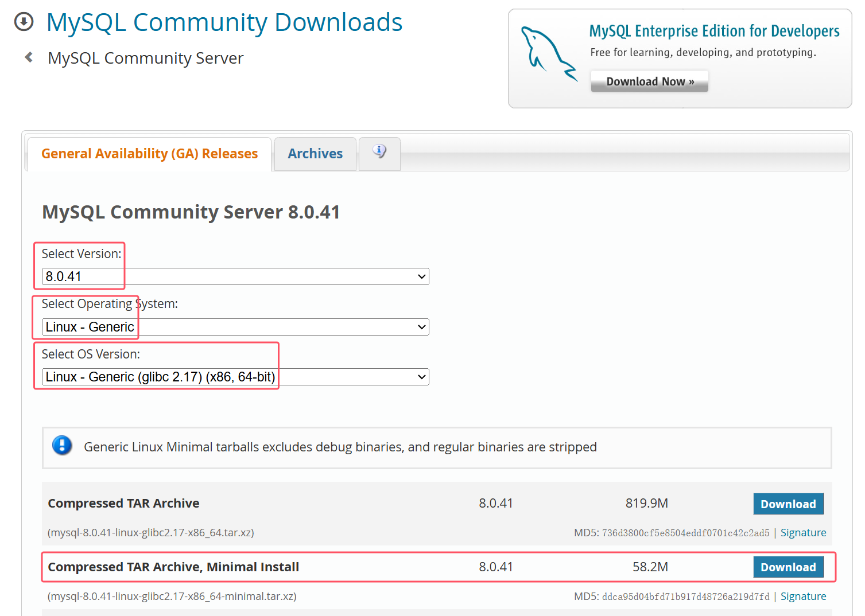Switch to General Availability (GA) Releases tab

[x=149, y=154]
